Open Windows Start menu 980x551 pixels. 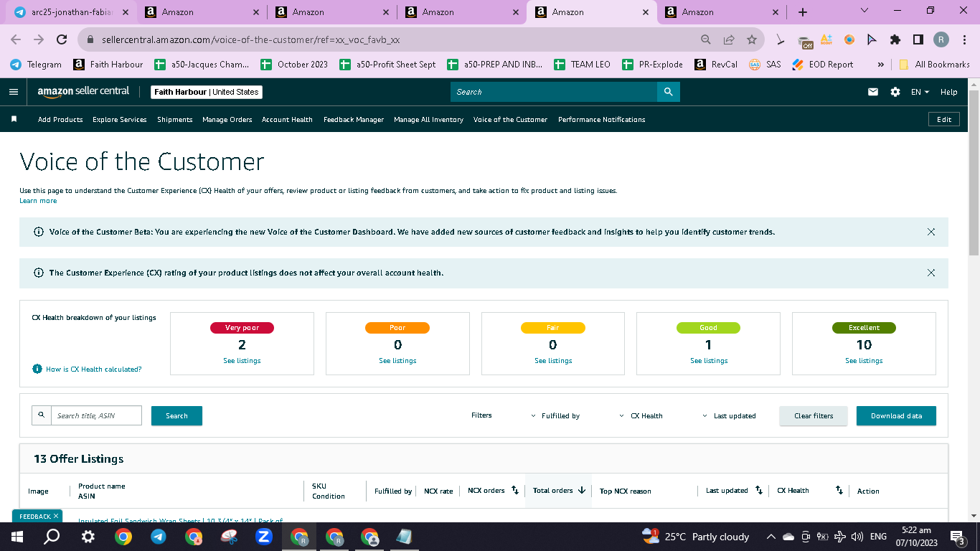[x=17, y=537]
